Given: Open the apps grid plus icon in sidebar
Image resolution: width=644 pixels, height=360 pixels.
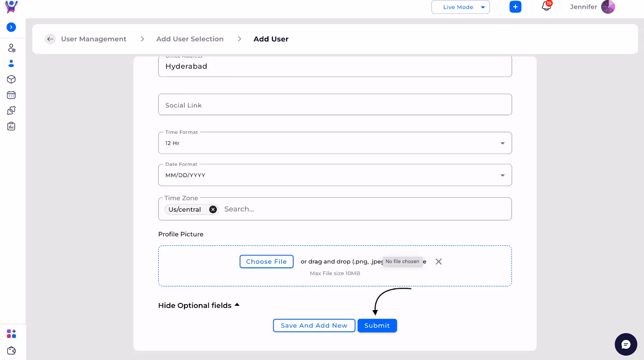Looking at the screenshot, I should [11, 334].
